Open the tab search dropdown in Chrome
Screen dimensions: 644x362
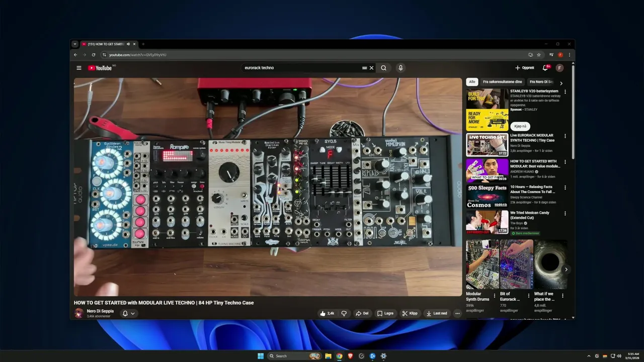[74, 44]
